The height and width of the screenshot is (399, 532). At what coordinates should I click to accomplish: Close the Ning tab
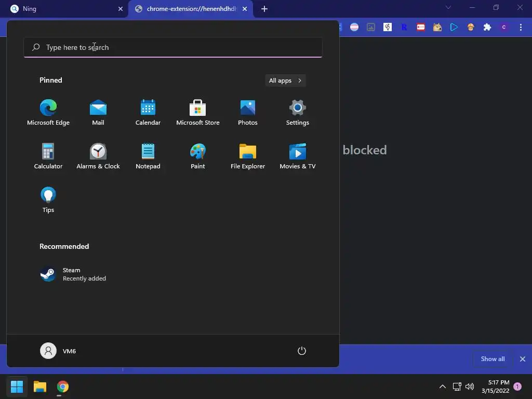tap(121, 9)
